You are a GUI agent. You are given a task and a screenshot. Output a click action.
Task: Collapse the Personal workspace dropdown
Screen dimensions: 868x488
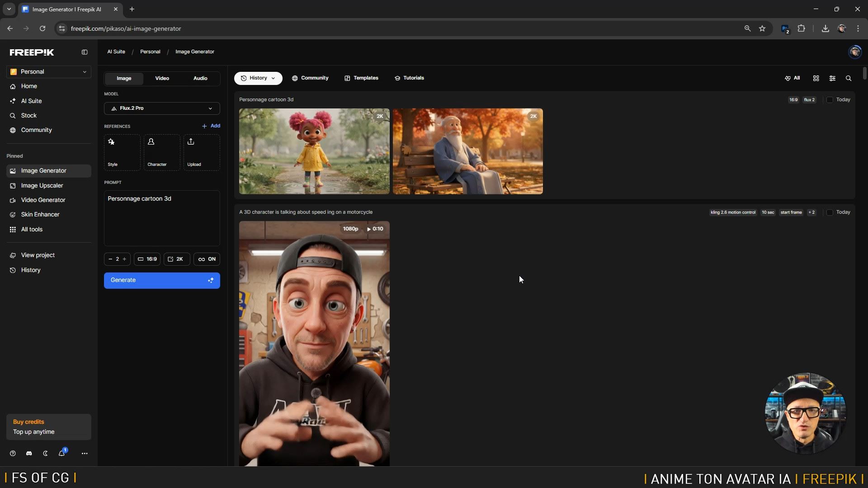coord(85,71)
